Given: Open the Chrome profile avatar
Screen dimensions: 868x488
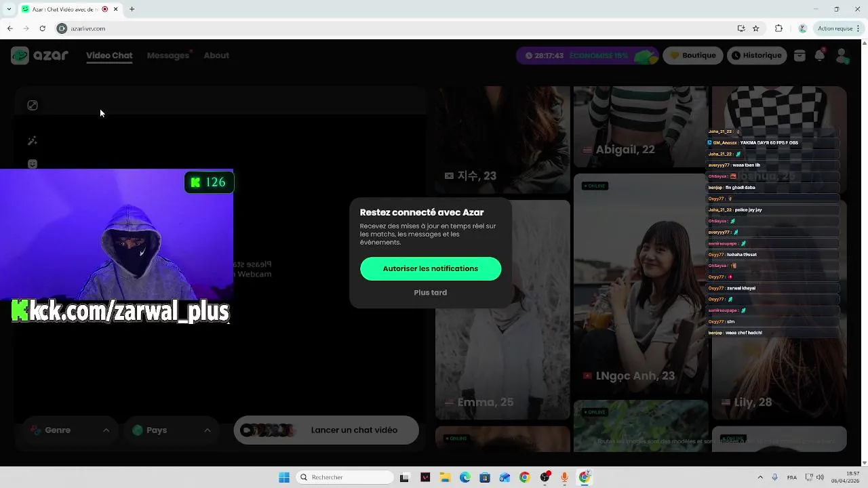Looking at the screenshot, I should (x=803, y=28).
